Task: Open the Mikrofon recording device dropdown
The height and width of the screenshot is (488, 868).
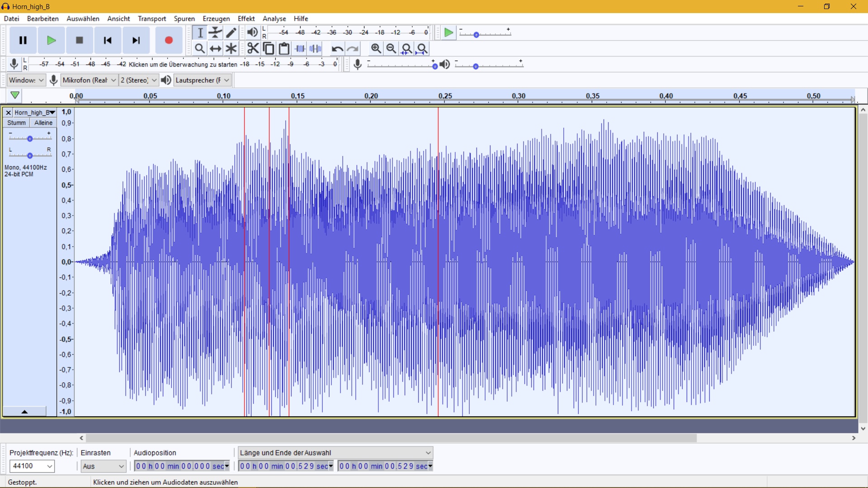Action: [x=89, y=80]
